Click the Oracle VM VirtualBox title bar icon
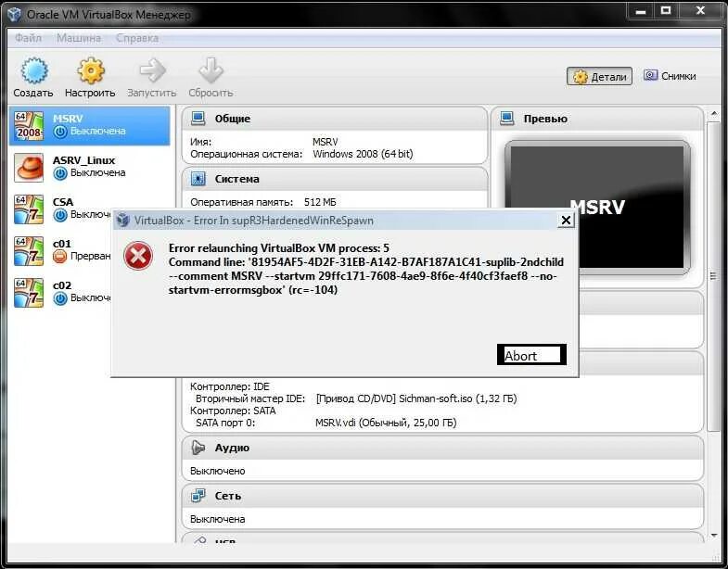This screenshot has width=728, height=569. click(14, 15)
